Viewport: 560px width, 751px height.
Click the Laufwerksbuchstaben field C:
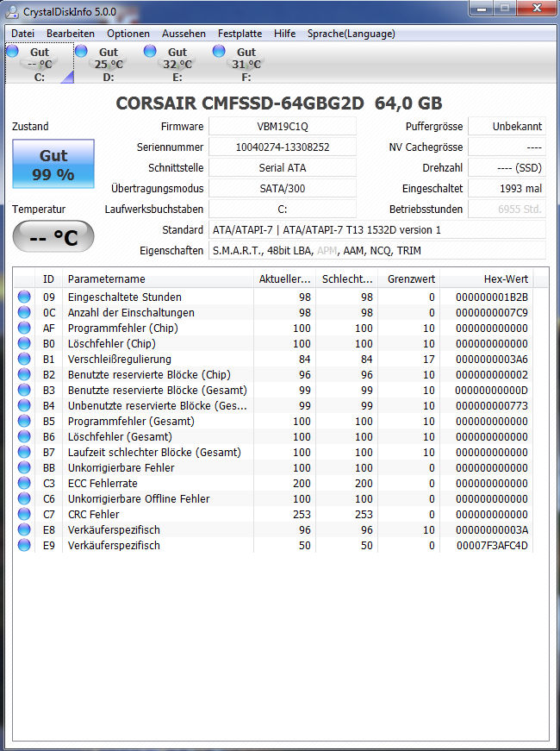coord(283,209)
